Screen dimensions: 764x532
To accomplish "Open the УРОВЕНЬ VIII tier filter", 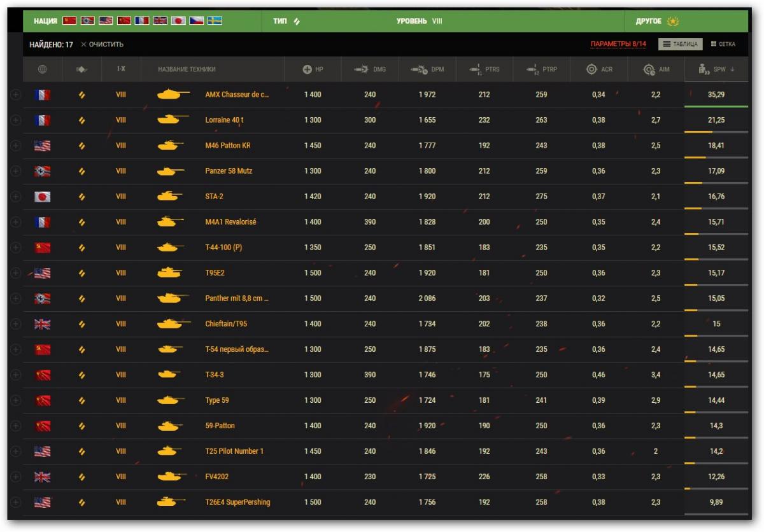I will coord(419,21).
